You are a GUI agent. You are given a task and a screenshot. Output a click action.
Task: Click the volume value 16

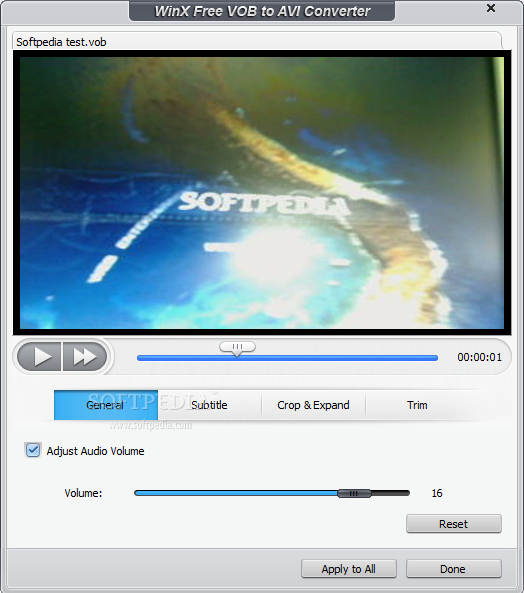pyautogui.click(x=437, y=493)
